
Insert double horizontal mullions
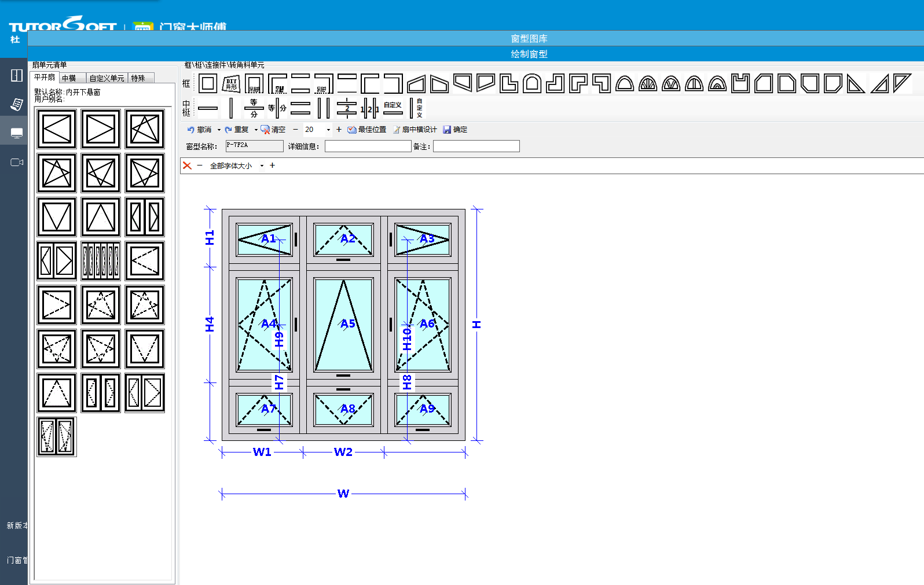pyautogui.click(x=300, y=108)
